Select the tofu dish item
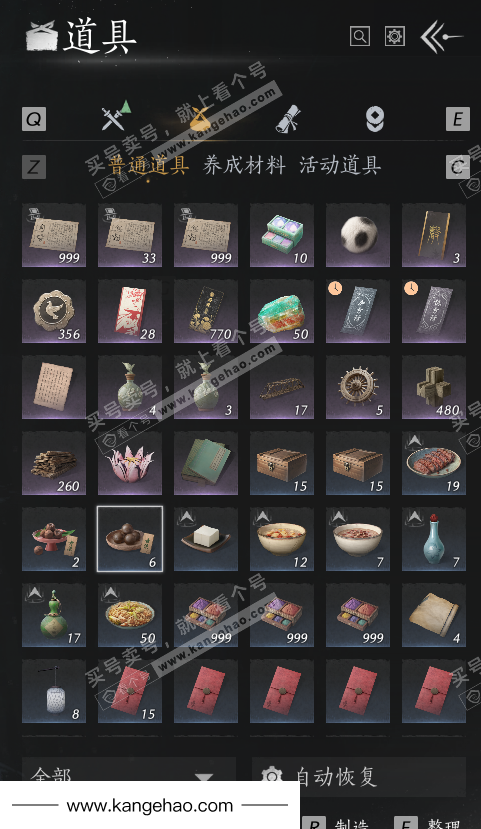This screenshot has width=481, height=829. coord(206,539)
